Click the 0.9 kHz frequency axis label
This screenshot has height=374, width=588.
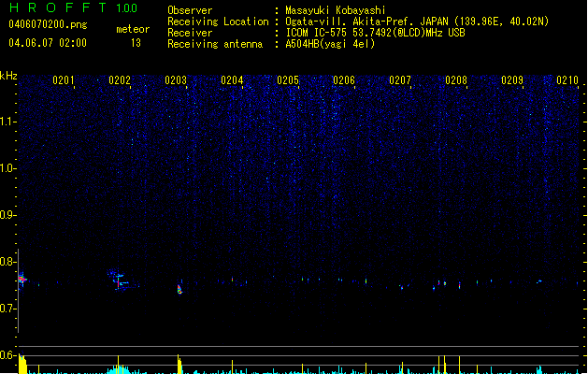(x=7, y=215)
